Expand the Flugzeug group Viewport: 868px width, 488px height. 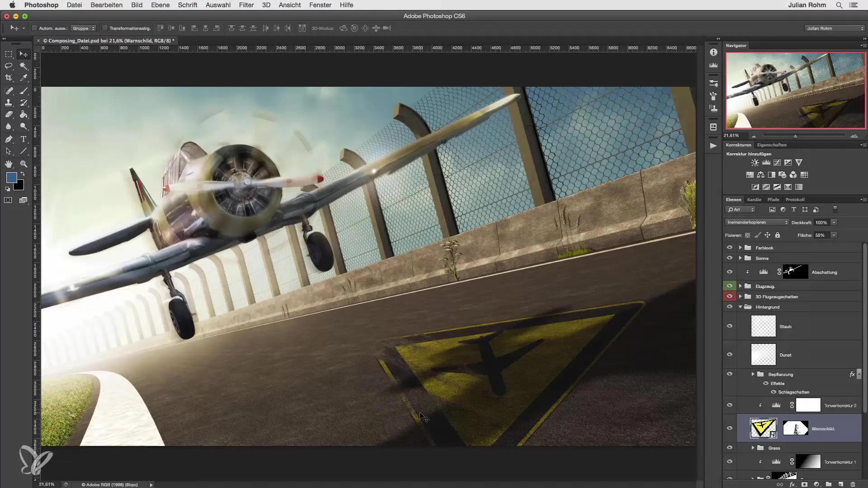740,286
